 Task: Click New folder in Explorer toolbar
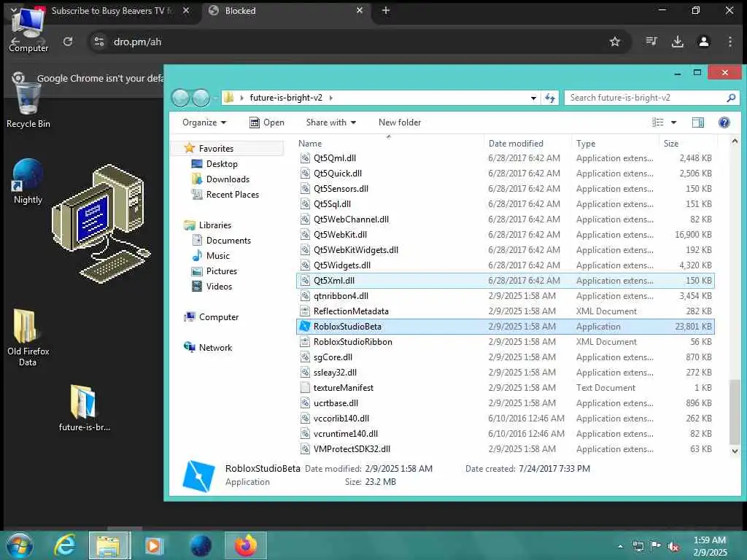[400, 122]
